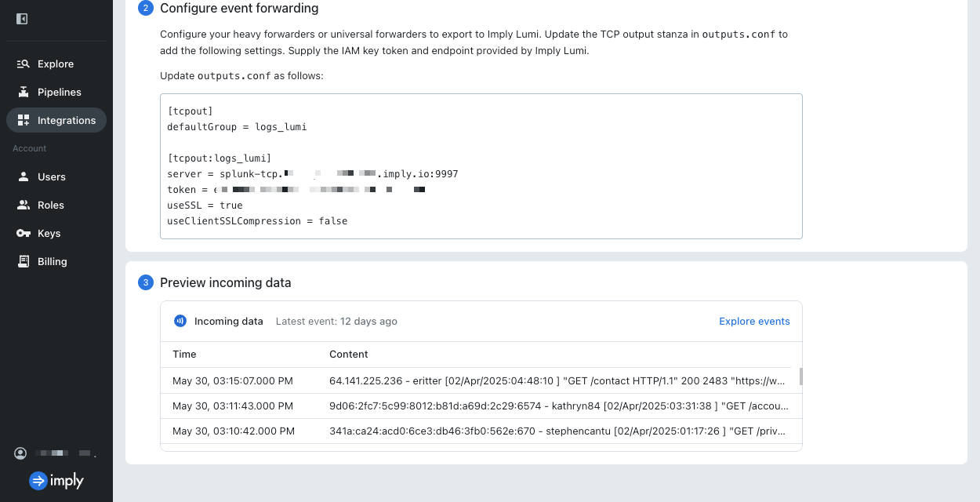
Task: Click inside the outputs.conf code block
Action: coord(481,166)
